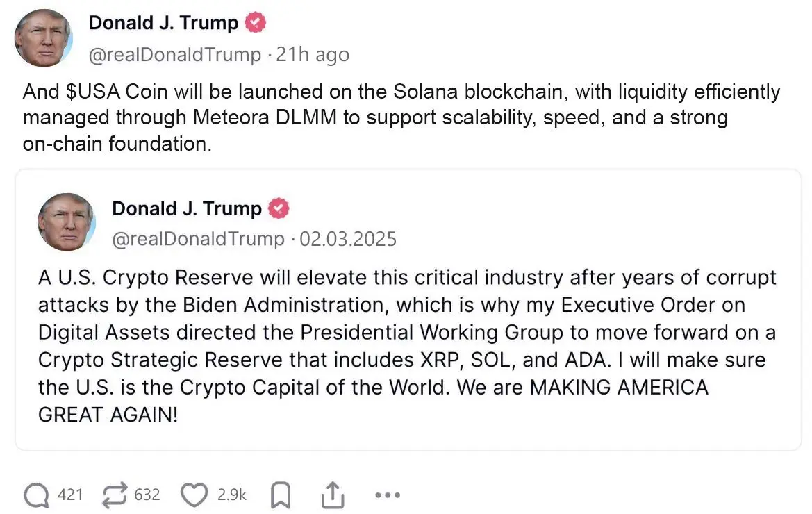
Task: Click the 2.9k likes count
Action: point(232,495)
